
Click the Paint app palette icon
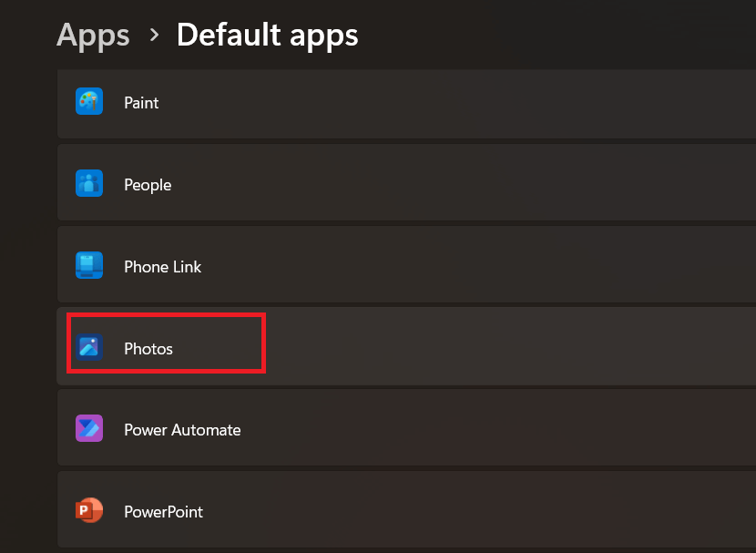(x=89, y=102)
